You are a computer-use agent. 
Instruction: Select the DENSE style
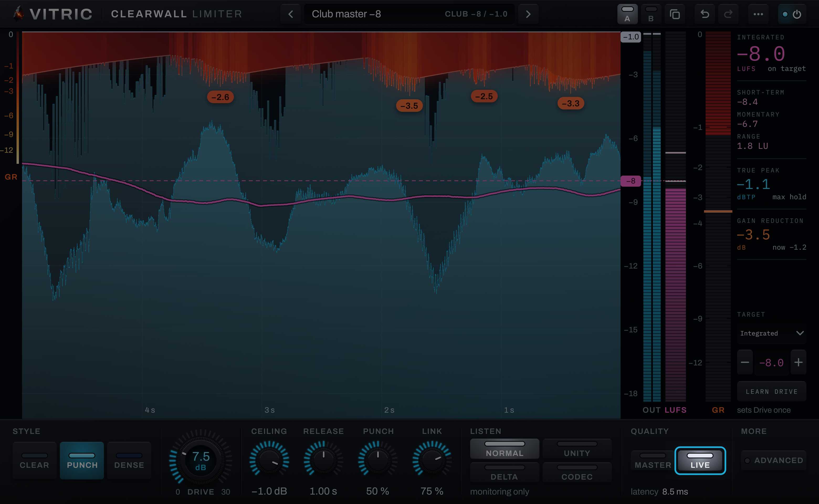point(129,460)
